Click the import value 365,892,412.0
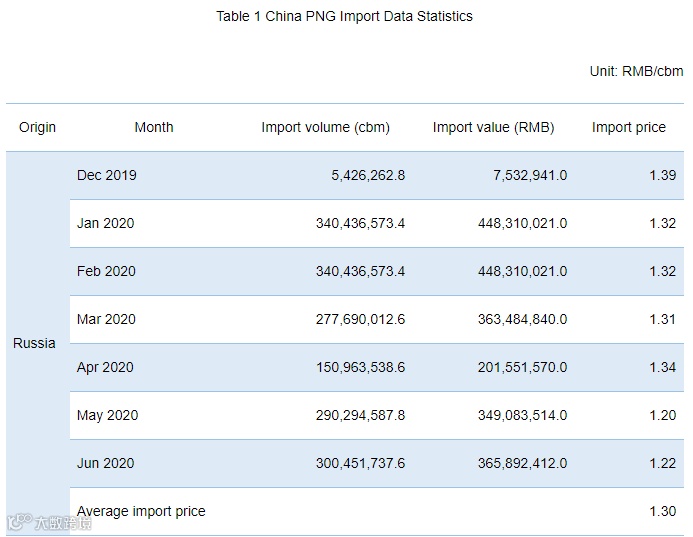The image size is (693, 537). [x=522, y=464]
